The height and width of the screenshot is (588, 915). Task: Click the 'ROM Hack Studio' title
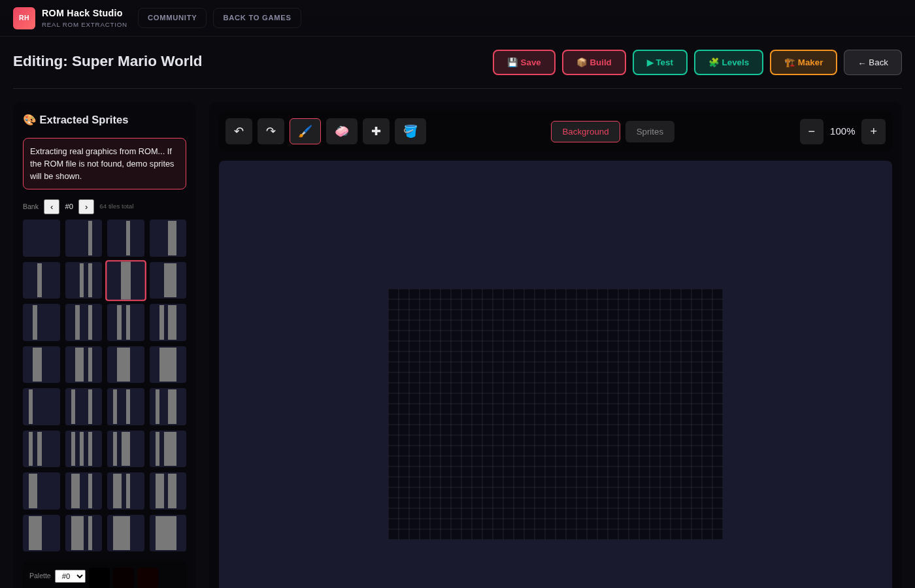pyautogui.click(x=82, y=13)
